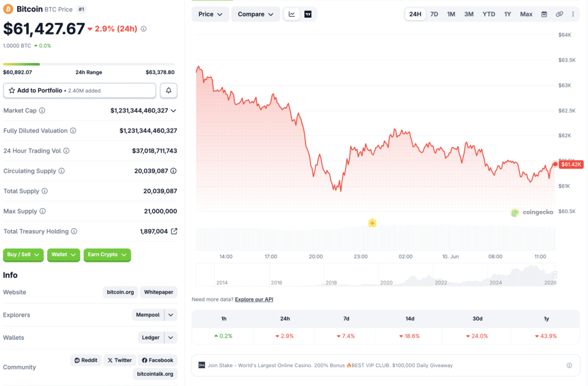
Task: Add Bitcoin to Portfolio
Action: coord(79,91)
